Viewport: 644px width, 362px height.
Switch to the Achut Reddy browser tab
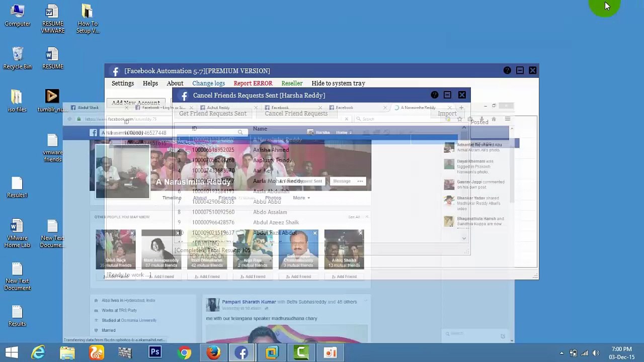(x=227, y=108)
